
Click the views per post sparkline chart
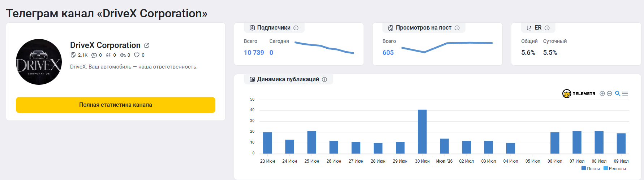[447, 47]
